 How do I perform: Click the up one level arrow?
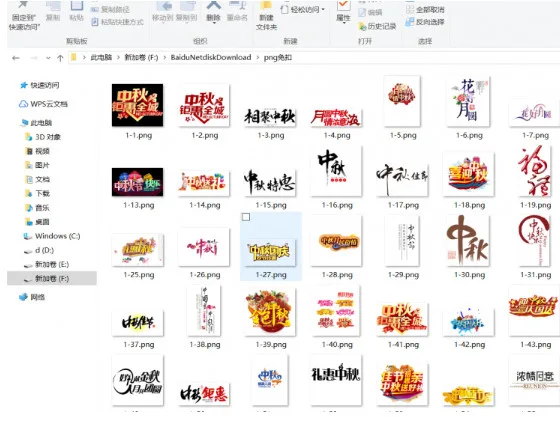tap(60, 58)
